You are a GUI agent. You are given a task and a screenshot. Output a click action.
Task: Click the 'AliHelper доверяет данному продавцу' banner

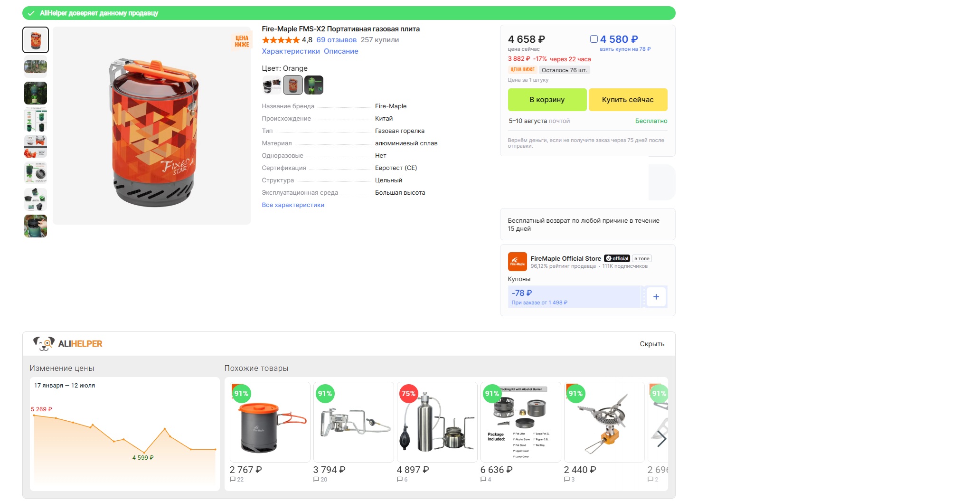coord(349,13)
